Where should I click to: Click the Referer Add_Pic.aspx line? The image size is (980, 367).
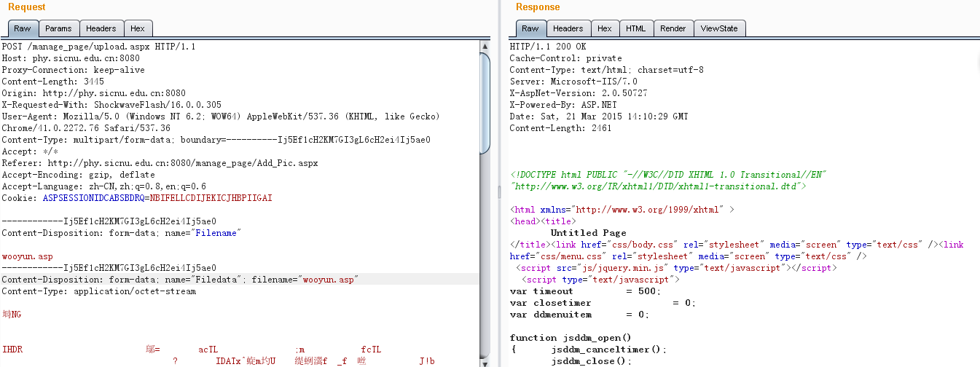tap(160, 163)
